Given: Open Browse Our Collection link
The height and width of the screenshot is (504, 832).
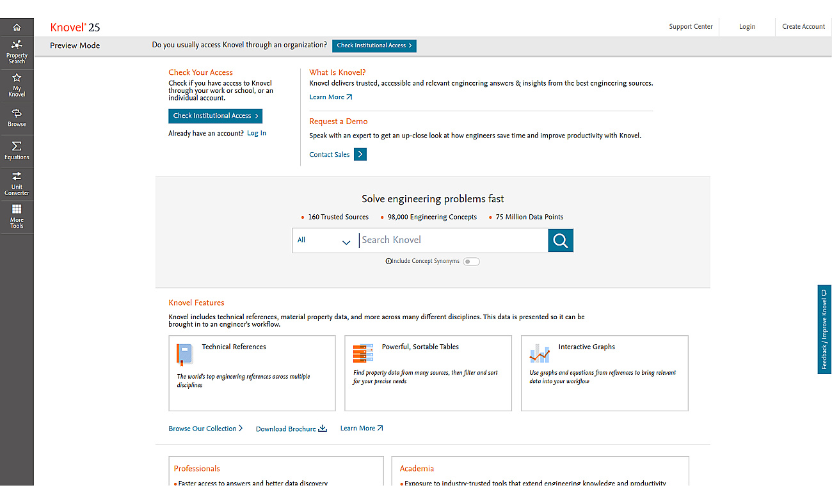Looking at the screenshot, I should click(x=205, y=429).
